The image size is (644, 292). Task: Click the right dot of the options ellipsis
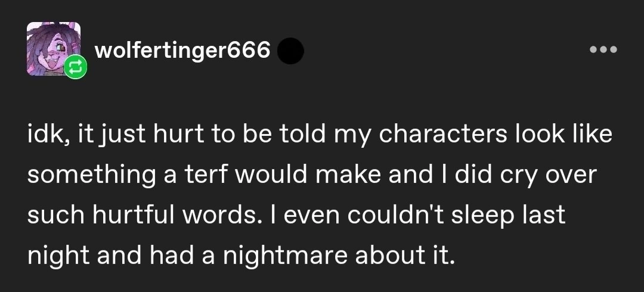[x=614, y=49]
